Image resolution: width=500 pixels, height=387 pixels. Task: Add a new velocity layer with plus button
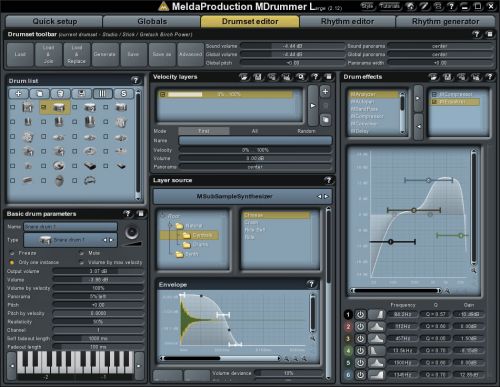point(325,91)
